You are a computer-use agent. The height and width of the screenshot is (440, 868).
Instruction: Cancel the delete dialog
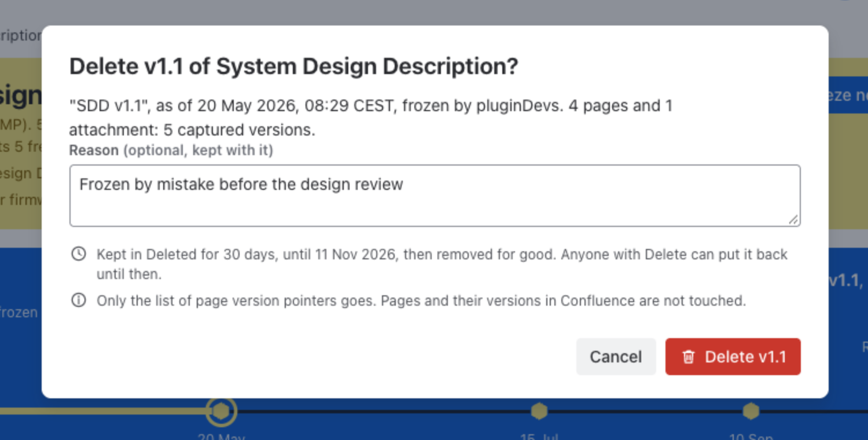click(x=616, y=357)
